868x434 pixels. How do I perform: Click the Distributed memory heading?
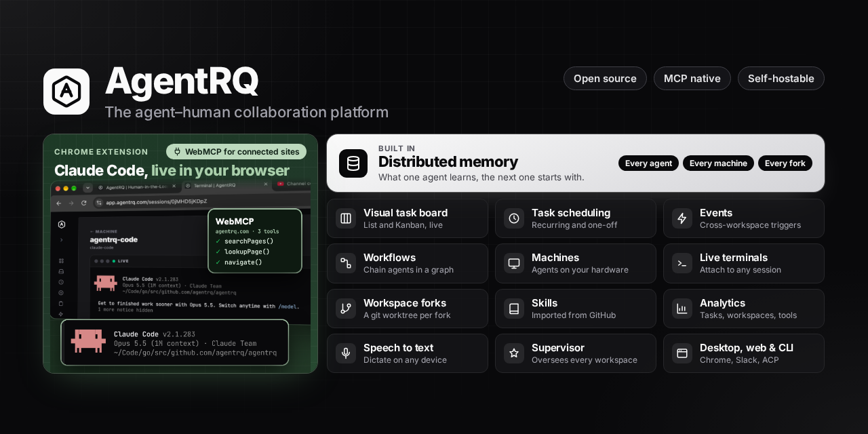[x=448, y=162]
